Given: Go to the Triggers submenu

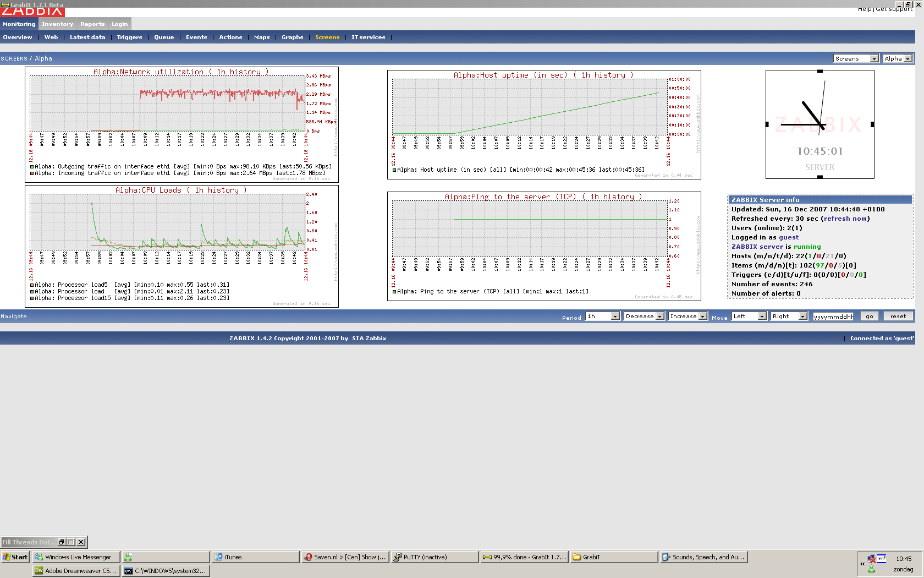Looking at the screenshot, I should (129, 37).
